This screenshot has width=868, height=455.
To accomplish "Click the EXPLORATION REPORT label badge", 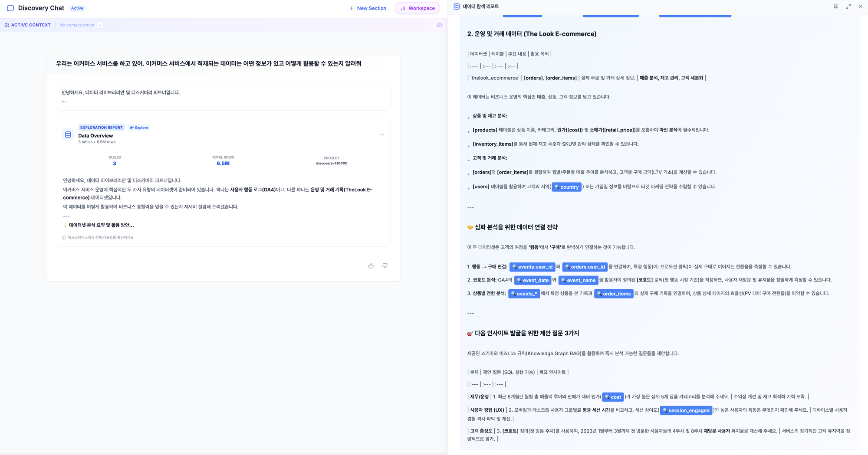I will [101, 128].
